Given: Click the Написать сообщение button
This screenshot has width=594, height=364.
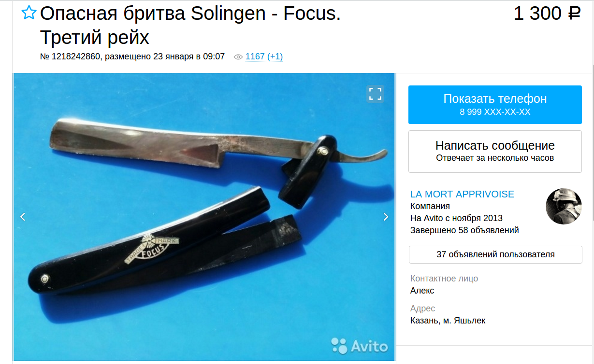Looking at the screenshot, I should point(495,152).
